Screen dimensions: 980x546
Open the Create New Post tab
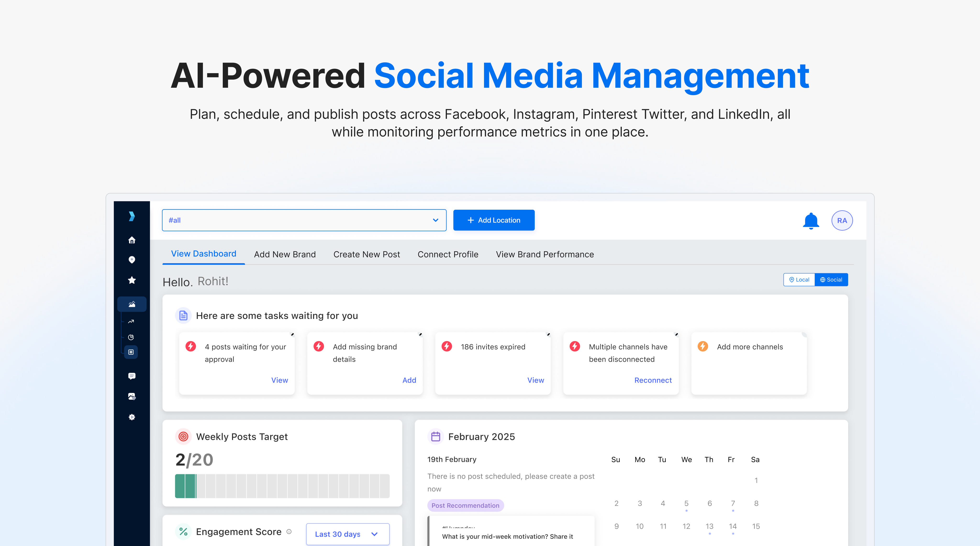point(366,254)
